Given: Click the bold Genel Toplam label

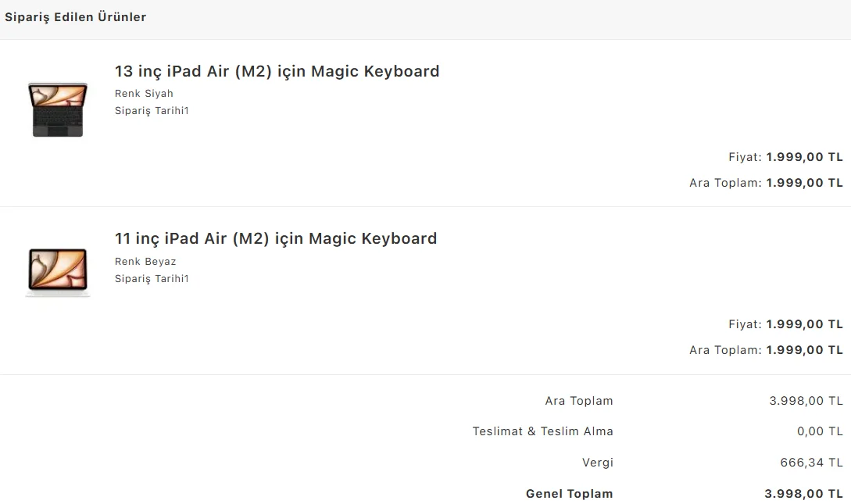Looking at the screenshot, I should coord(569,494).
